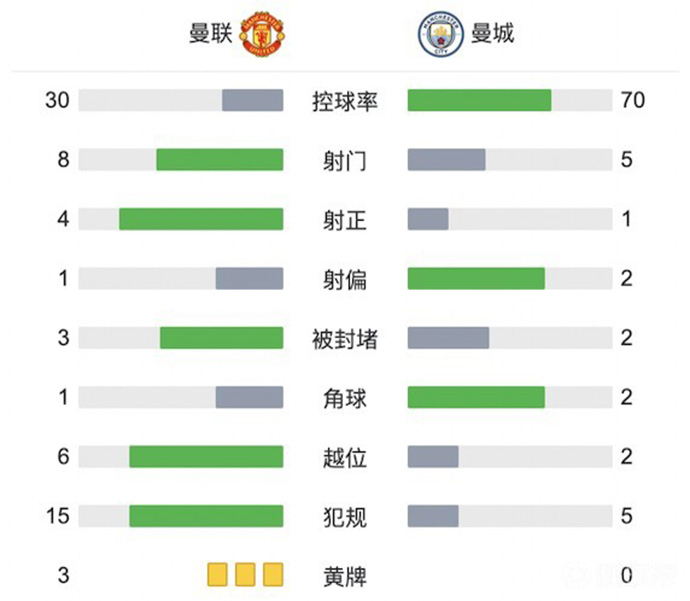The image size is (690, 601).
Task: Click Manchester United's fouls count 15
Action: tap(57, 516)
